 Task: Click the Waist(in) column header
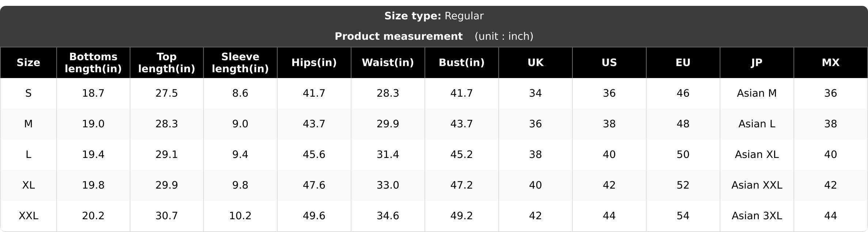tap(388, 63)
